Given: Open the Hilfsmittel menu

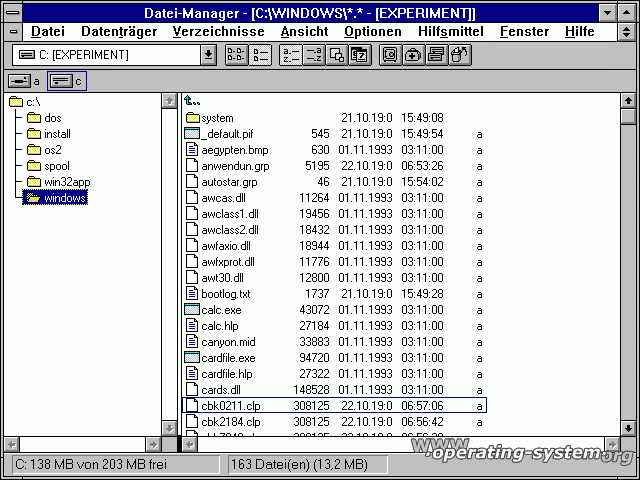Looking at the screenshot, I should point(451,31).
